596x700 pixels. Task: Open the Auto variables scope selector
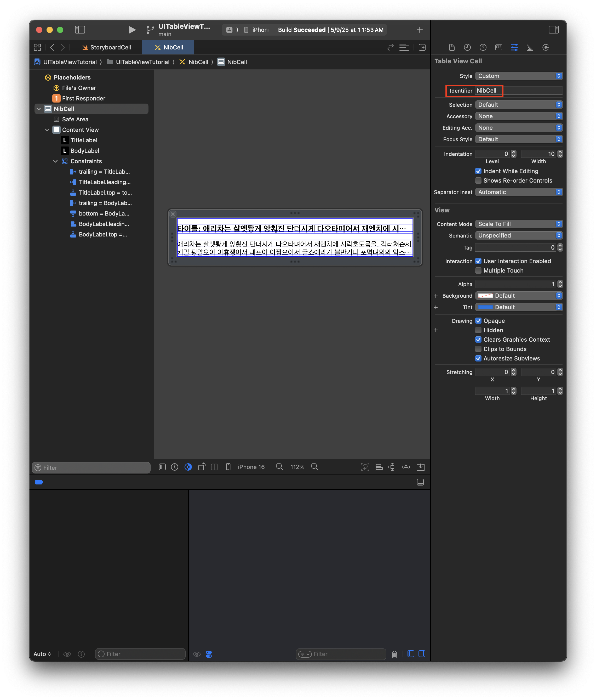point(42,654)
